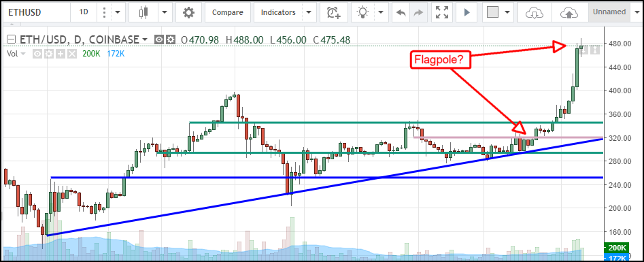Select the candlestick chart style icon
Viewport: 644px width, 262px height.
[x=143, y=12]
